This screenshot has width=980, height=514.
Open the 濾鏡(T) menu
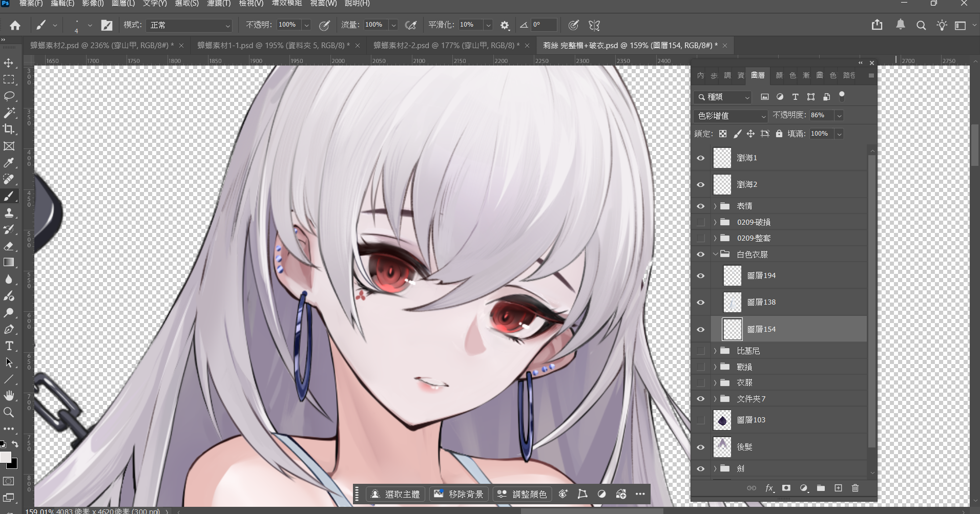coord(219,4)
